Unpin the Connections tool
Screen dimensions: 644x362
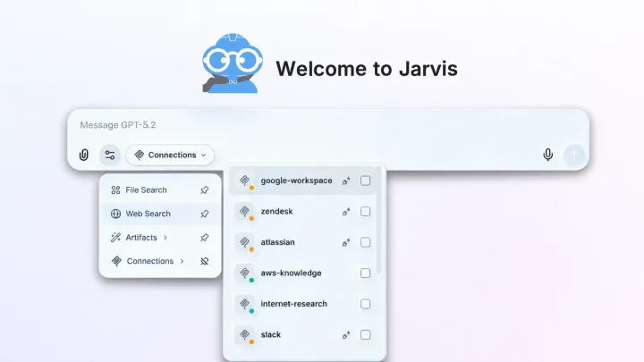click(x=205, y=261)
